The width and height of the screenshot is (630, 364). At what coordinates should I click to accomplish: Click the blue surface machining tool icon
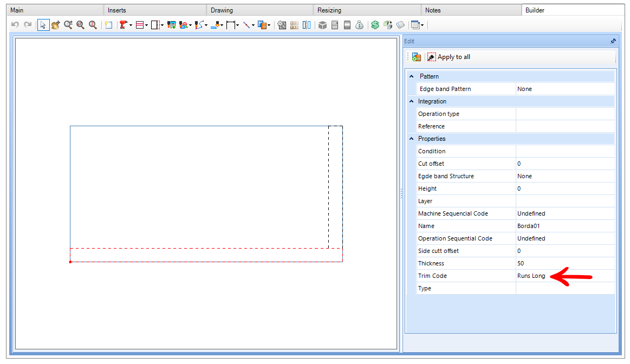coord(216,25)
